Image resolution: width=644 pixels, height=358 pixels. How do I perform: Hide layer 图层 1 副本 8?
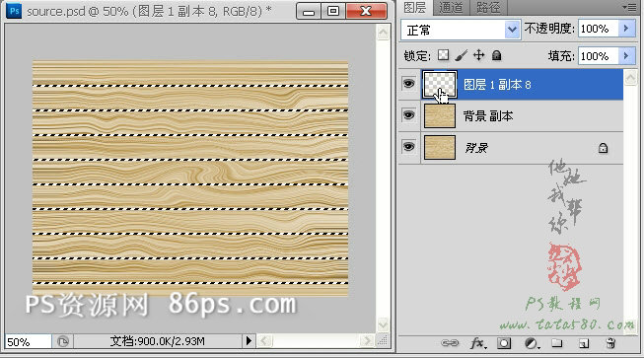click(408, 84)
